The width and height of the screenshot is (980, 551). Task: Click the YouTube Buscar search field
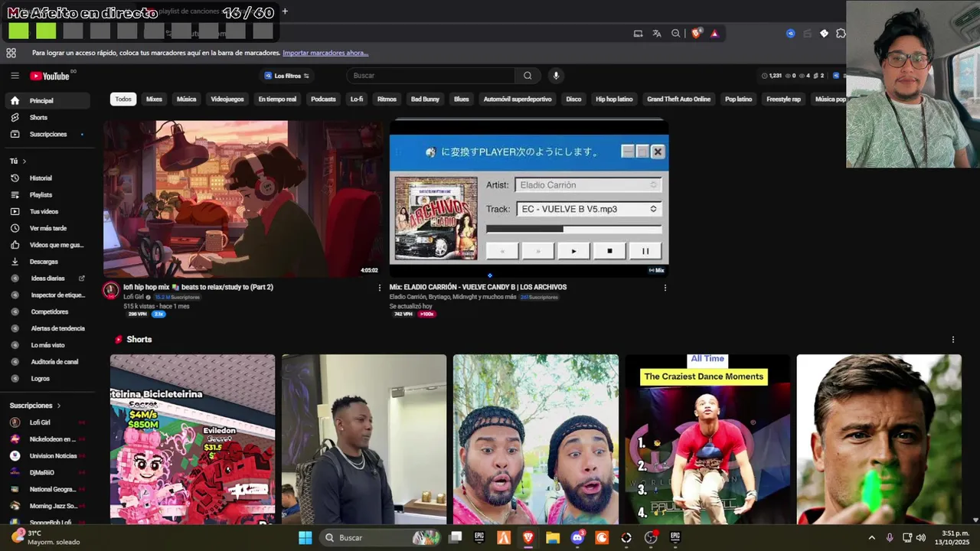coord(432,76)
